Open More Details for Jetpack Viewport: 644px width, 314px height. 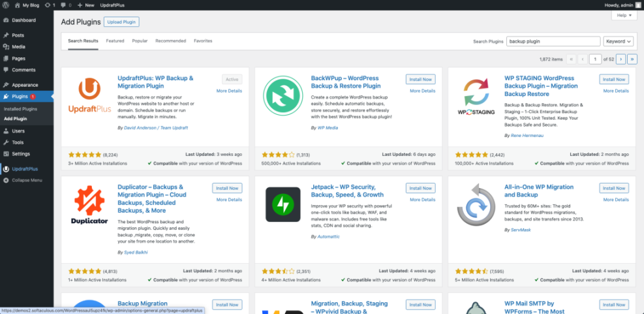pos(423,200)
